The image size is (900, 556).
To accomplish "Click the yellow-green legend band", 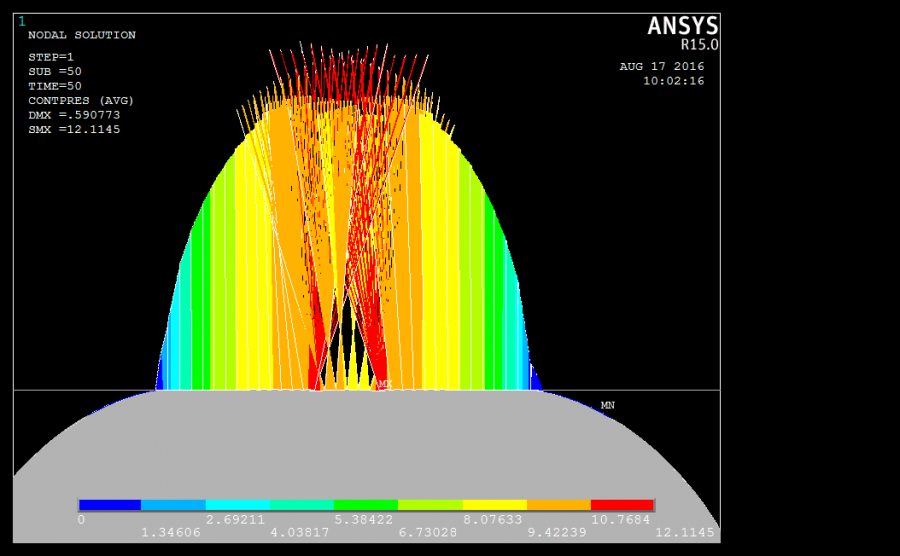I will [430, 505].
